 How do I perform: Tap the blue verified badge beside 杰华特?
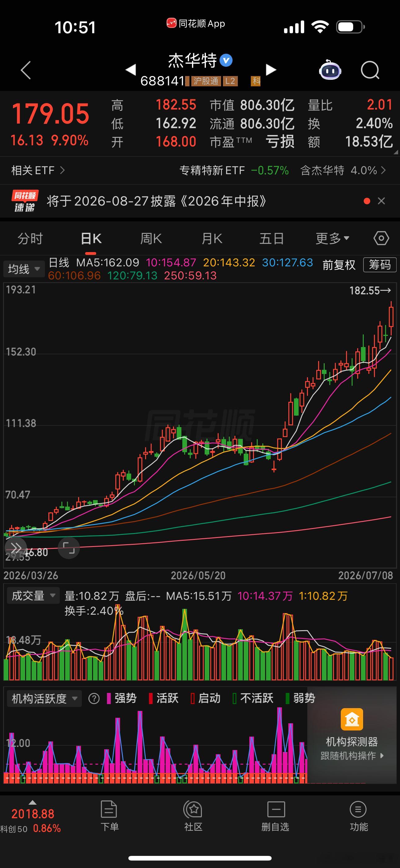(226, 60)
